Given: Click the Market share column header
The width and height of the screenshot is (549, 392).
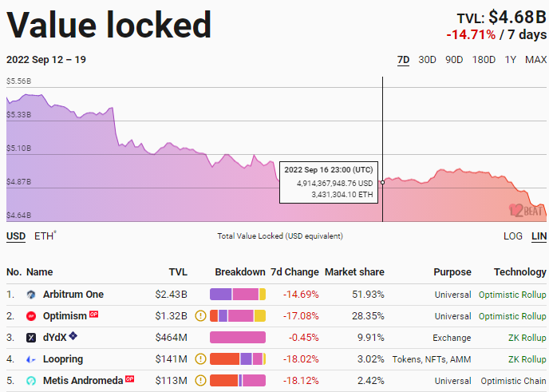Looking at the screenshot, I should [x=354, y=272].
